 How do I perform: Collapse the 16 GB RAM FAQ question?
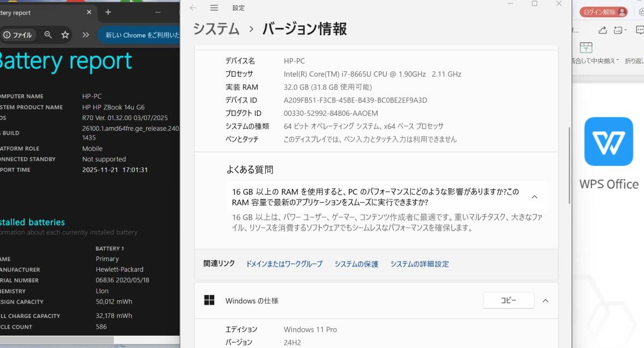point(535,197)
